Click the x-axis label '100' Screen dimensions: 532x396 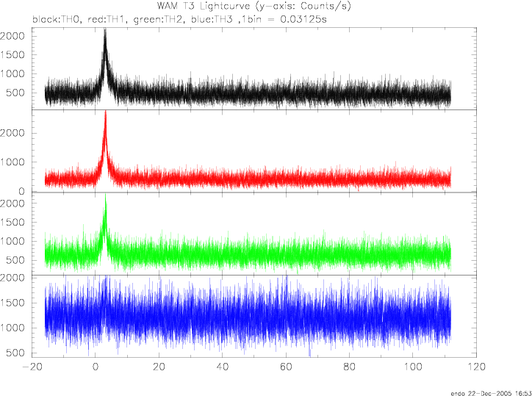(x=412, y=367)
